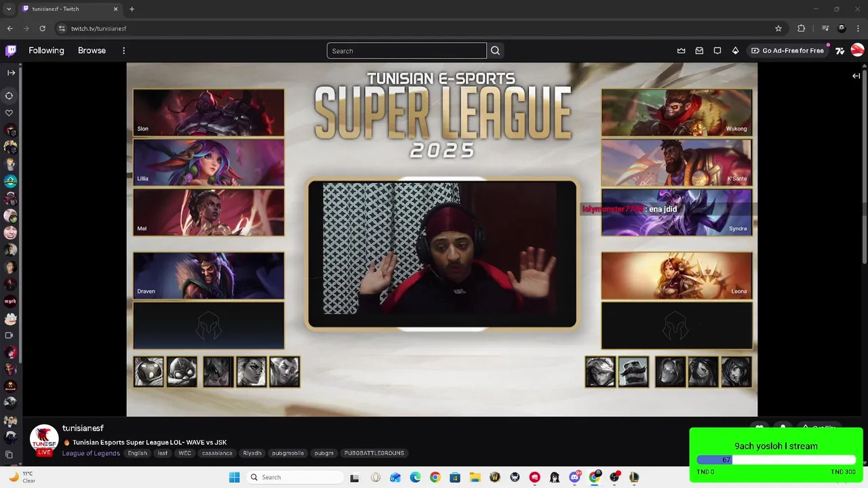Image resolution: width=868 pixels, height=488 pixels.
Task: Open the media control icon
Action: [825, 28]
